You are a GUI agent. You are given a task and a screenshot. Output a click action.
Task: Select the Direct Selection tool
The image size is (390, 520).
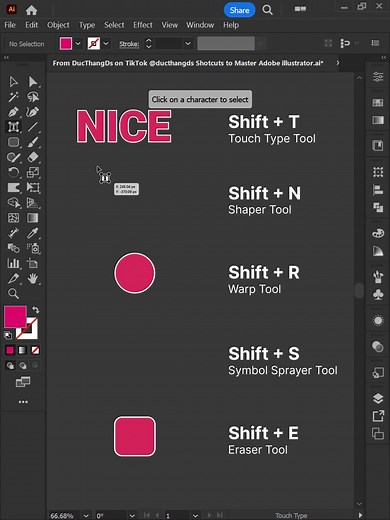point(33,82)
